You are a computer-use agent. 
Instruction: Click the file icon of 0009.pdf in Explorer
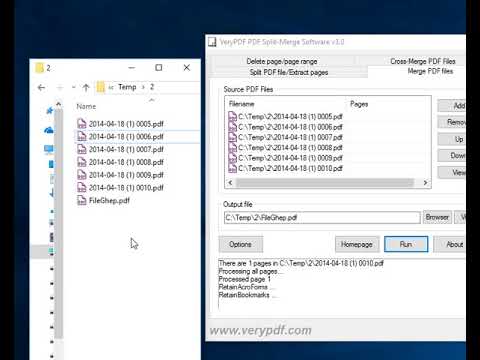(x=82, y=175)
